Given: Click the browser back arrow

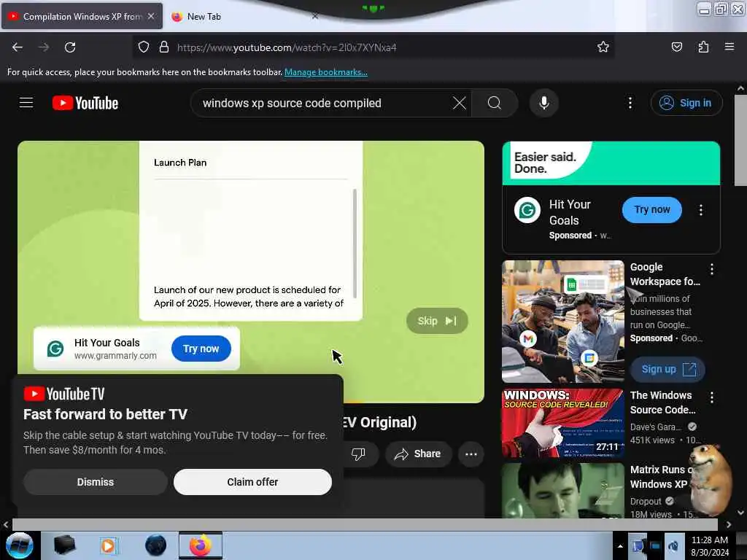Looking at the screenshot, I should coord(18,47).
